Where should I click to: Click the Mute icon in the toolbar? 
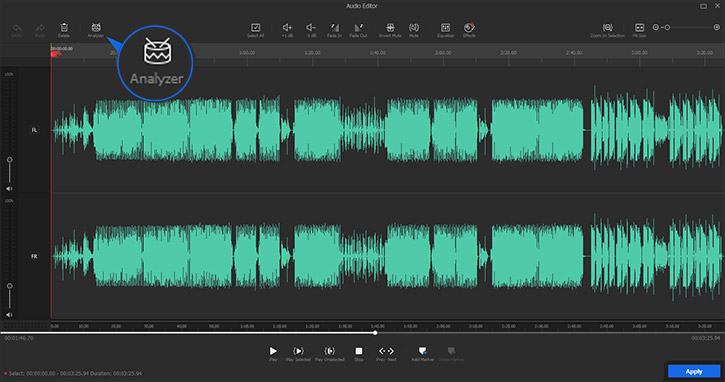[x=414, y=28]
